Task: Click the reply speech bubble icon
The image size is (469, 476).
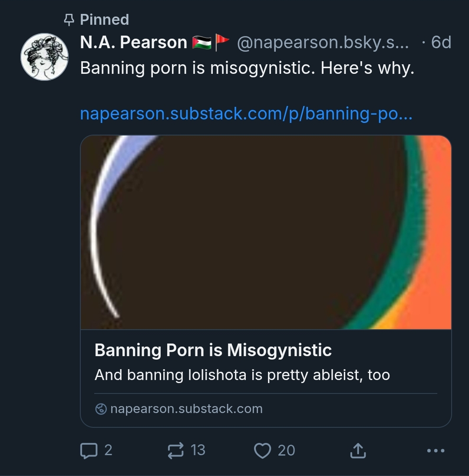Action: [x=89, y=450]
